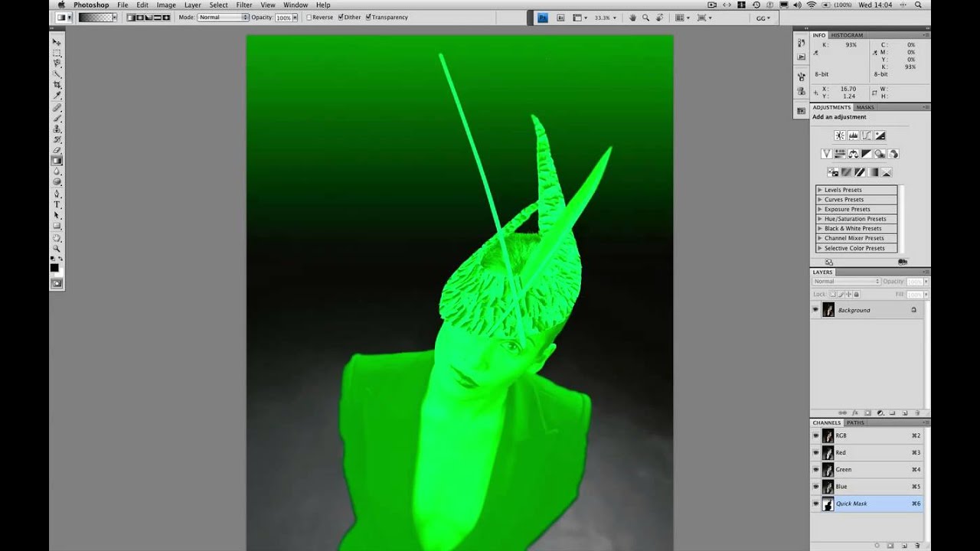The width and height of the screenshot is (980, 551).
Task: Click the gradient preview swatch in options bar
Action: 94,17
